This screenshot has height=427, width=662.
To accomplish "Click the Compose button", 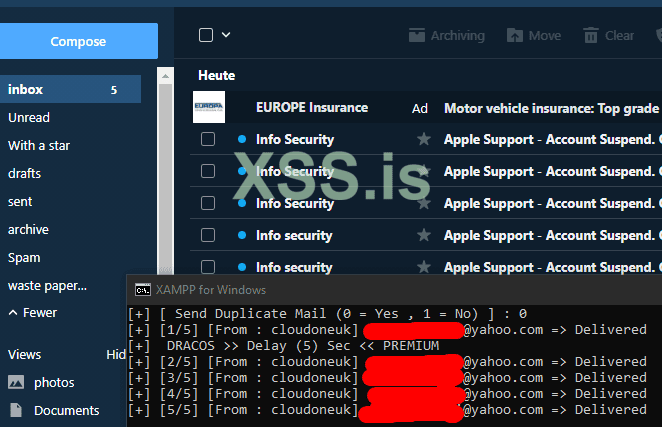I will (79, 41).
